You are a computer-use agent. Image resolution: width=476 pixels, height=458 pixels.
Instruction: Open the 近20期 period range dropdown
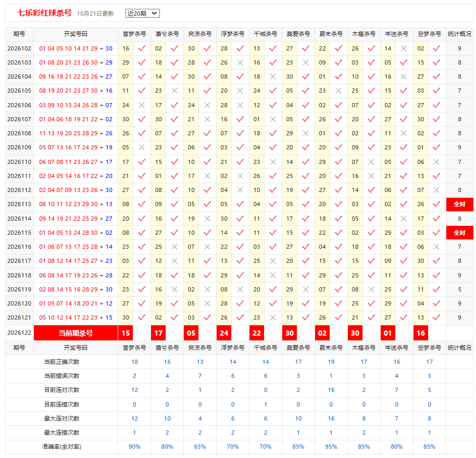[x=142, y=14]
